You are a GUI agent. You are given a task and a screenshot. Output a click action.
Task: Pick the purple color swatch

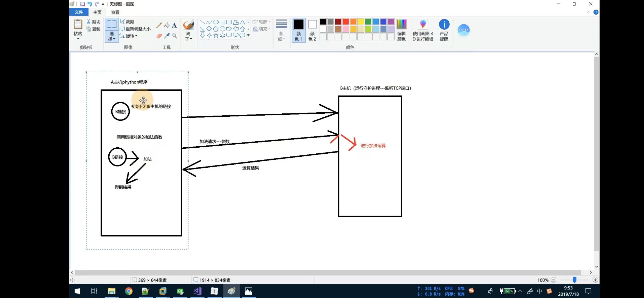[391, 22]
